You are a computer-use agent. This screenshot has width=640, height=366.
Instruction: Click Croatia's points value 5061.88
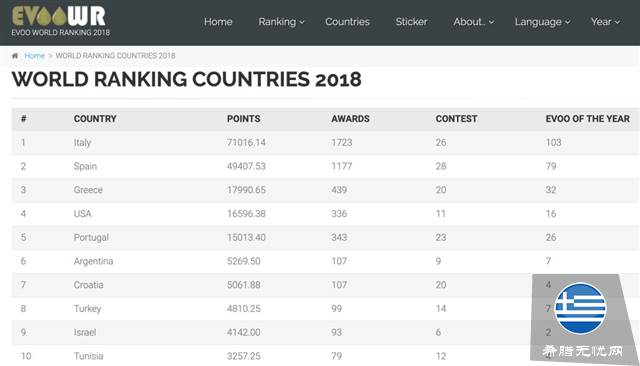click(x=244, y=285)
